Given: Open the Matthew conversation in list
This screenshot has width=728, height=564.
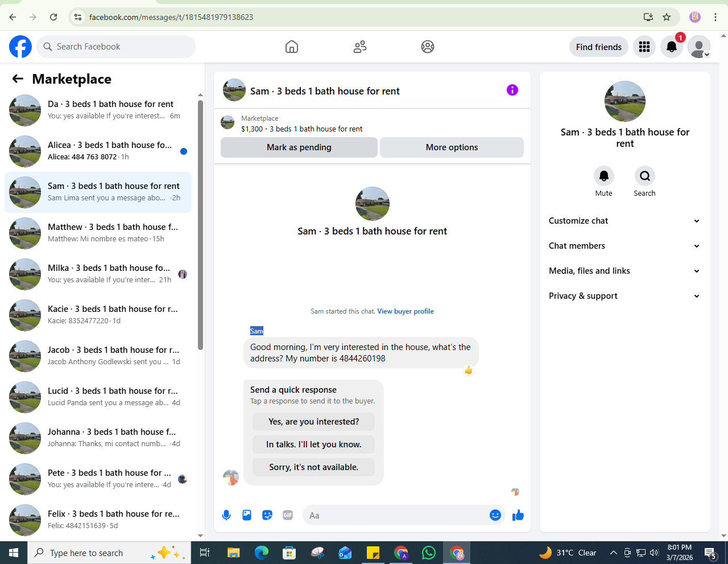Looking at the screenshot, I should click(98, 233).
